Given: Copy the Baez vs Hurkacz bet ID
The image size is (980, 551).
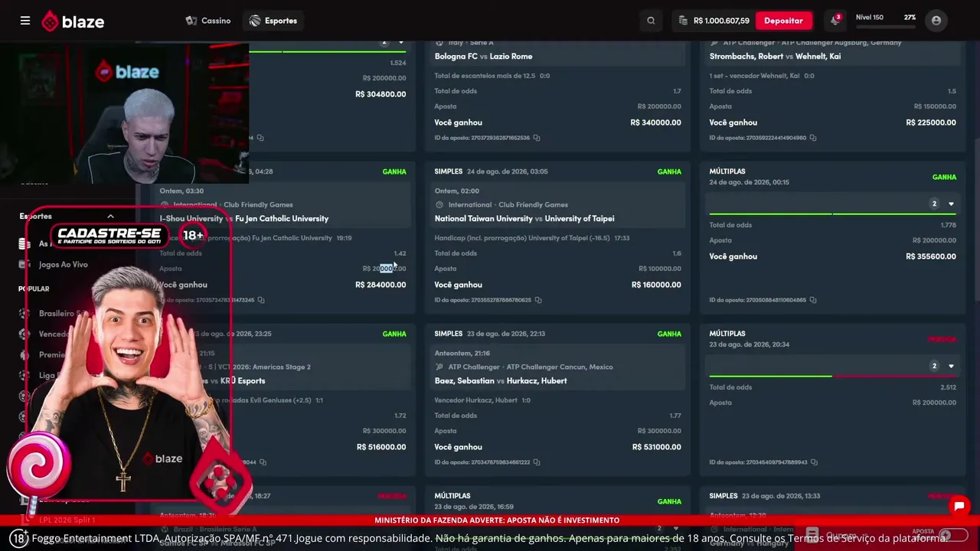Looking at the screenshot, I should point(536,462).
